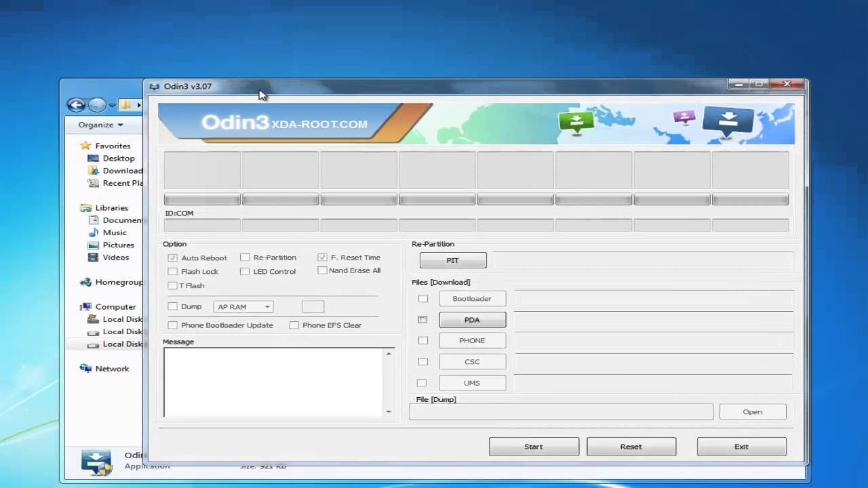This screenshot has height=488, width=868.
Task: Click the Documents library icon
Action: tap(94, 220)
